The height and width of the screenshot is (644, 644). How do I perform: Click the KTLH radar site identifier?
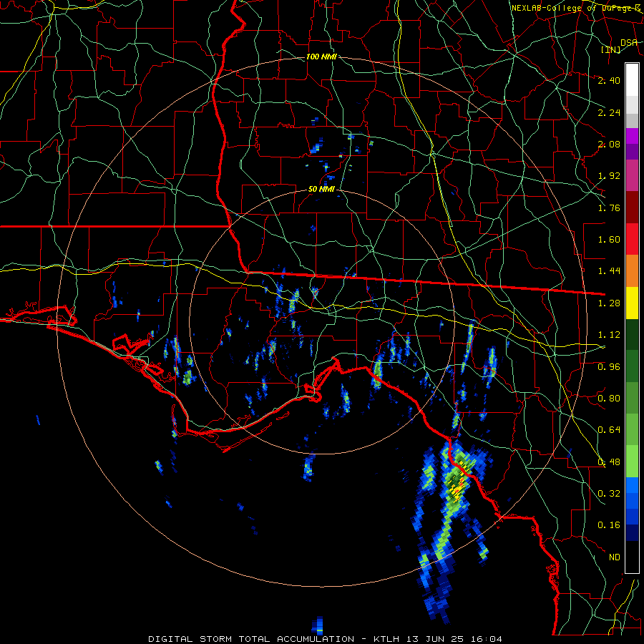(387, 639)
